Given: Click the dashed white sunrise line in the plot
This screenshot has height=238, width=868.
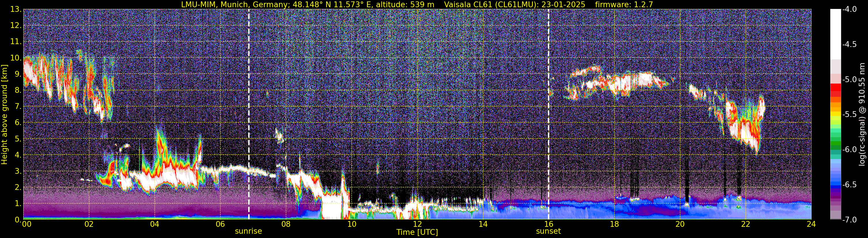Looking at the screenshot, I should pos(249,114).
